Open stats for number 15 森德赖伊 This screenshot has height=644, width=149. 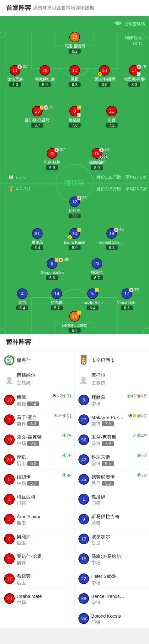pyautogui.click(x=97, y=153)
